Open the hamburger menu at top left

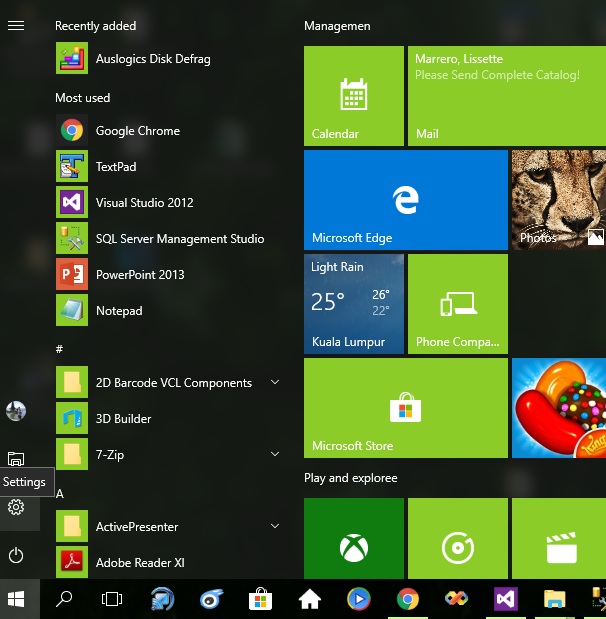16,26
